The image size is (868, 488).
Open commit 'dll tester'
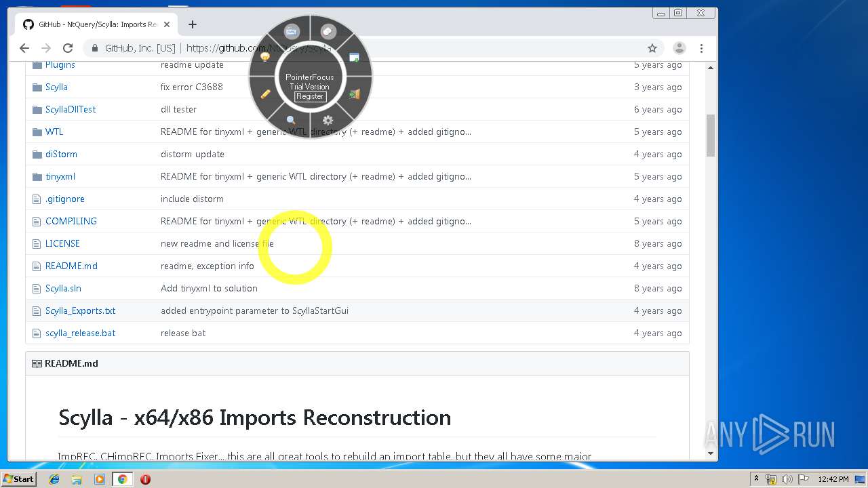click(178, 109)
